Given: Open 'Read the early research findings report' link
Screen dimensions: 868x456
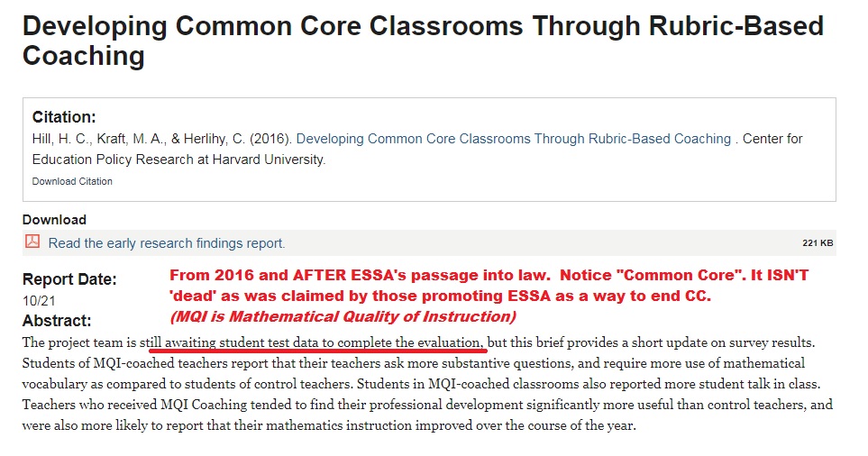Looking at the screenshot, I should click(167, 243).
